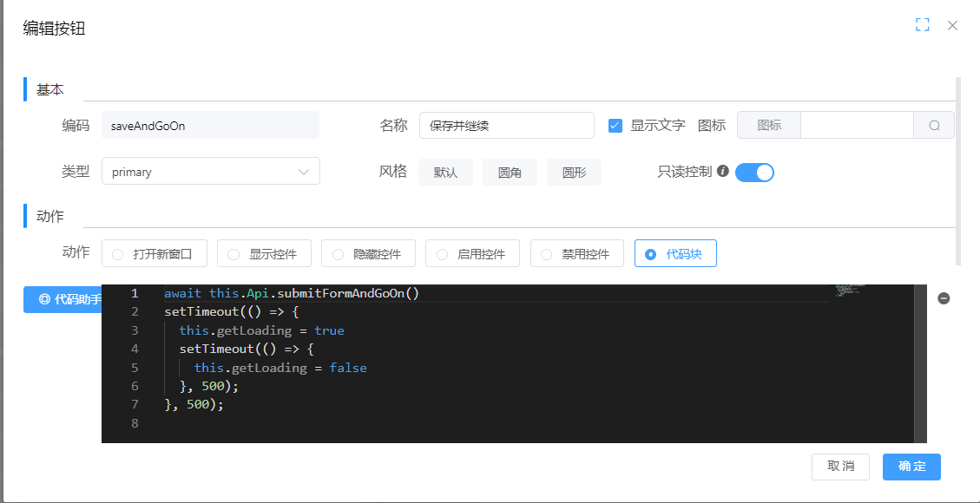Click the 确定 confirm button
This screenshot has height=503, width=980.
click(x=911, y=466)
